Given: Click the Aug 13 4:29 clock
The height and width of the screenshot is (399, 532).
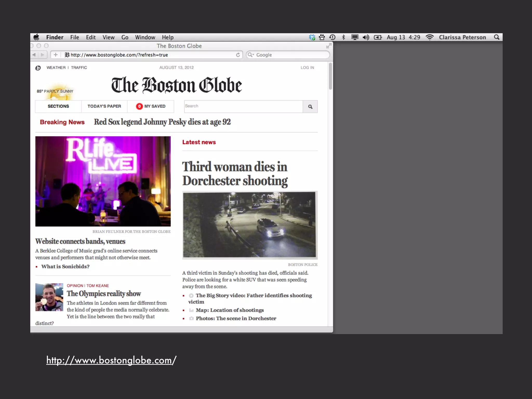Looking at the screenshot, I should 403,37.
